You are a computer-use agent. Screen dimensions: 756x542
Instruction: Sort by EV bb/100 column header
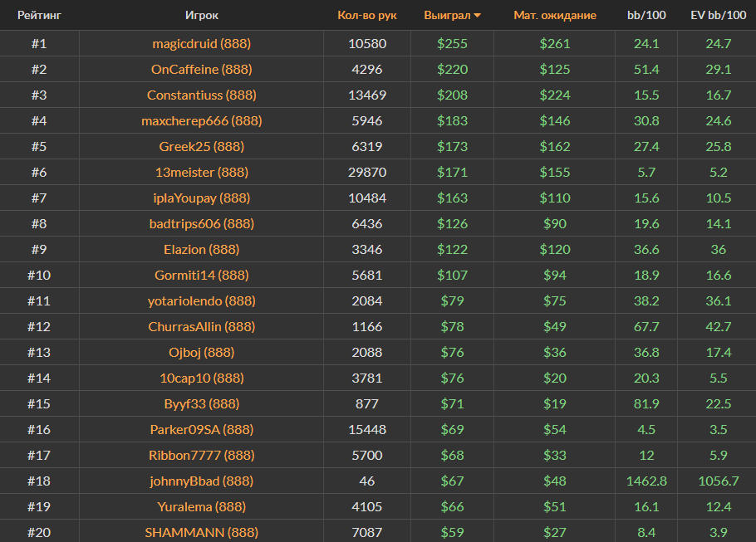coord(716,15)
